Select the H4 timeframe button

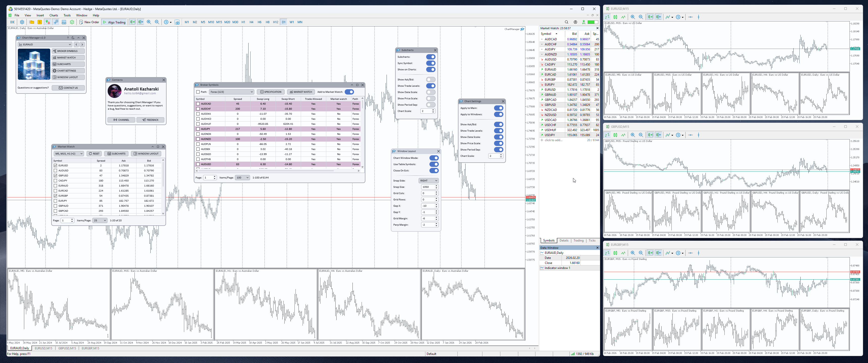[251, 22]
